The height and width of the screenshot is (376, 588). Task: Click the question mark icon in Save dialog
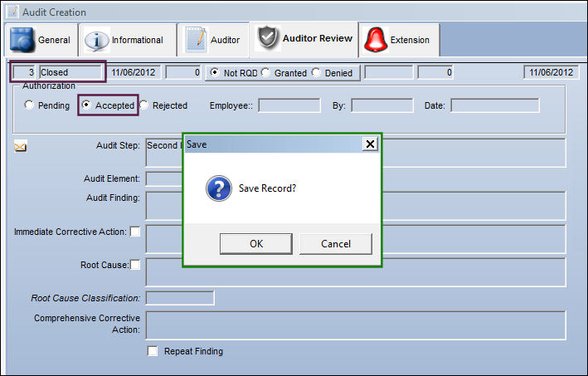pos(219,188)
